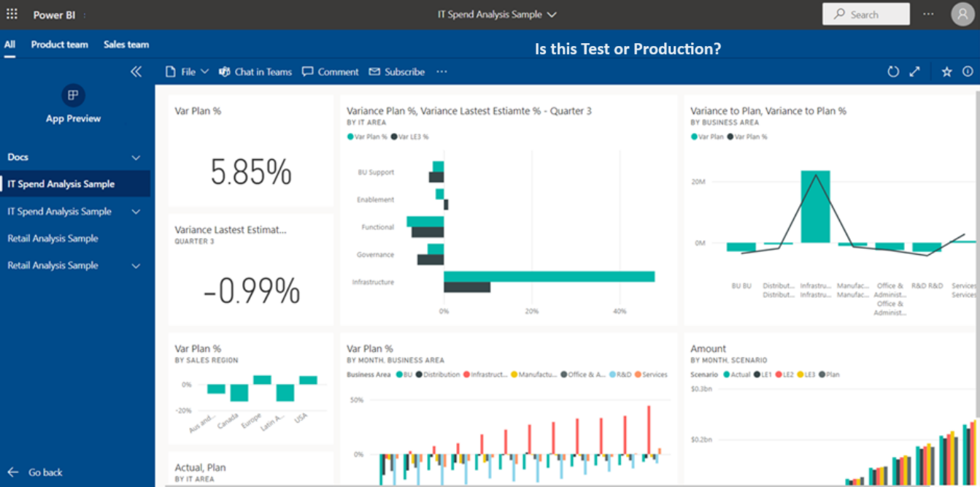Click the Distribution legend item

438,375
